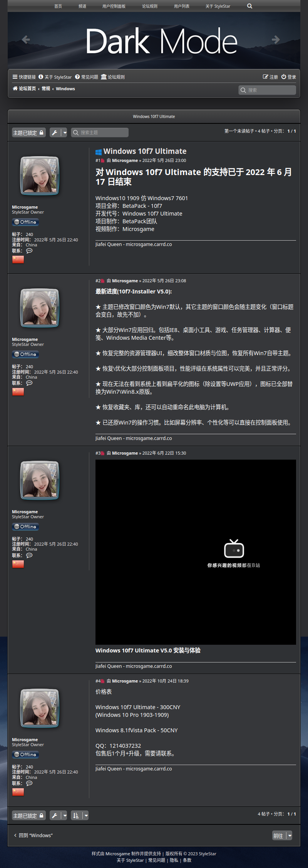This screenshot has width=308, height=868.
Task: Select 论坛规则 in the top menu
Action: tap(150, 6)
